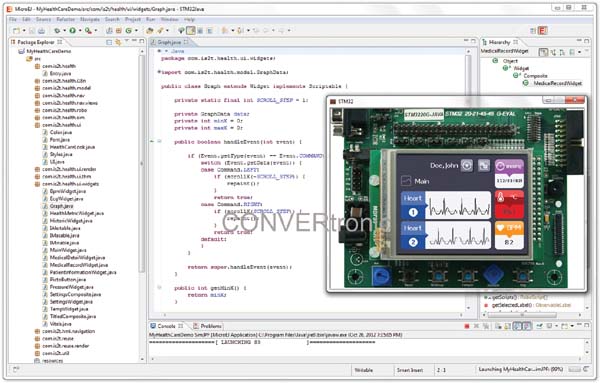This screenshot has width=600, height=383.
Task: Click blue diamond joystick on STM32 board
Action: [x=493, y=275]
